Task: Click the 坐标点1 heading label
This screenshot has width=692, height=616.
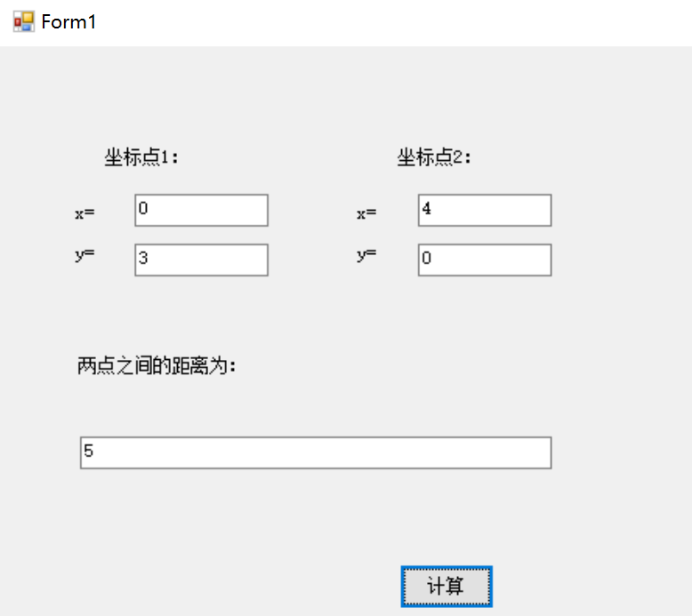Action: point(142,158)
